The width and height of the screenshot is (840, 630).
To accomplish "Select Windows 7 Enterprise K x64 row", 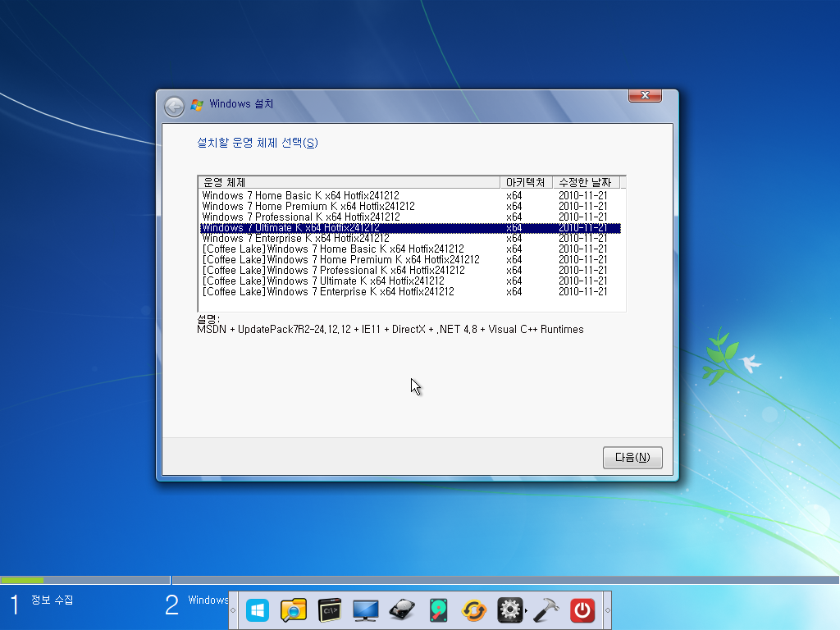I will point(410,239).
